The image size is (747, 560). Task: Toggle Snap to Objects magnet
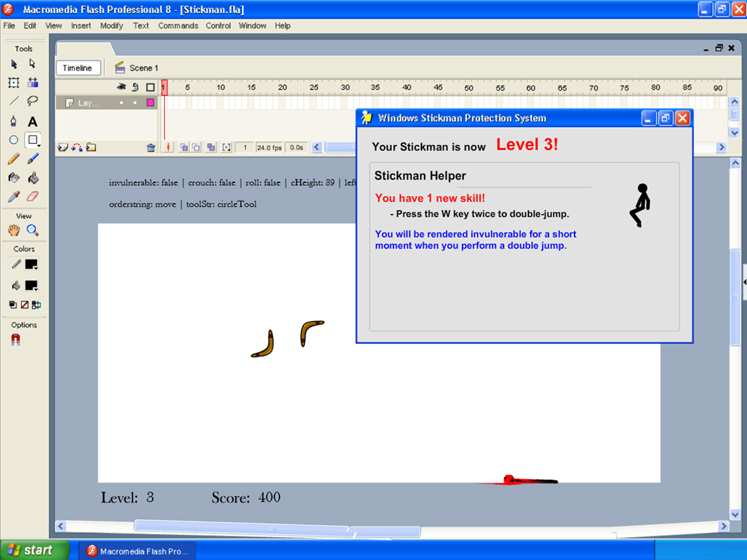[16, 340]
